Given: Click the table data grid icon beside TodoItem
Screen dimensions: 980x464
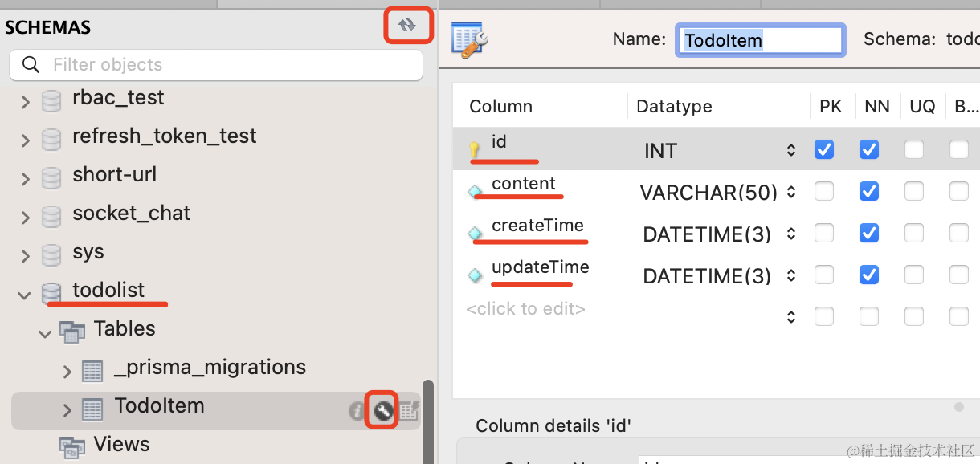Looking at the screenshot, I should (x=409, y=411).
